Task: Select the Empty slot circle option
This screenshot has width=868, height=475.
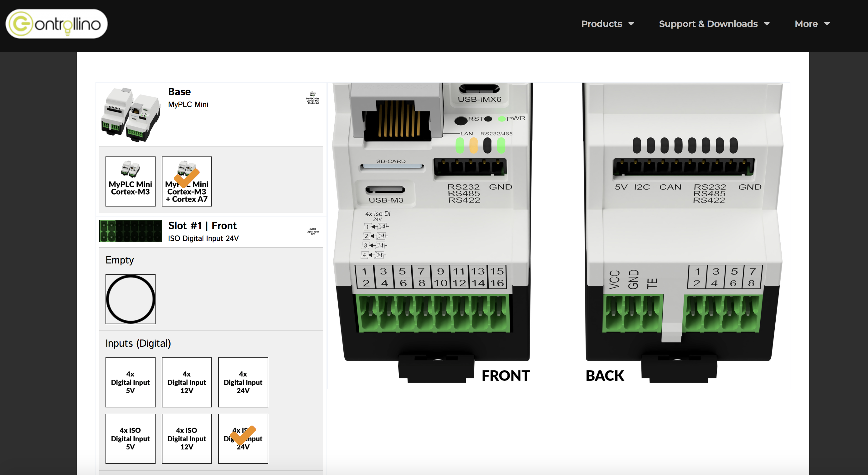Action: point(131,299)
